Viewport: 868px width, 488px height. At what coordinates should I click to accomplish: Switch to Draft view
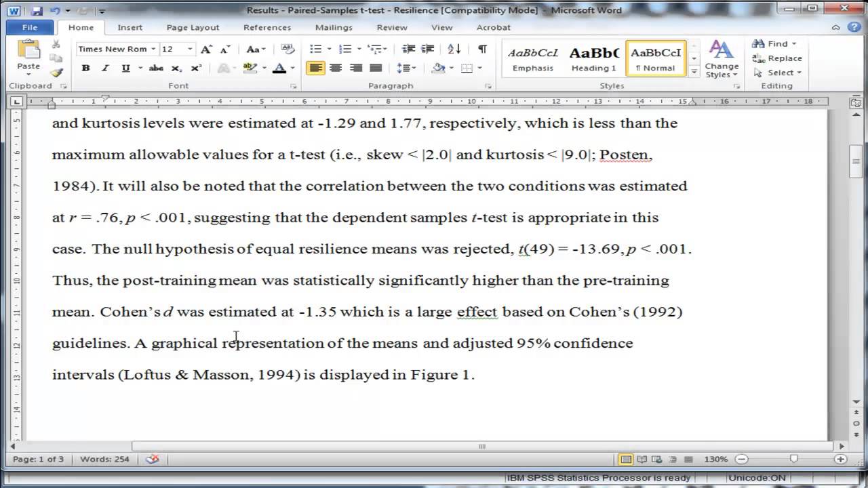(x=688, y=459)
